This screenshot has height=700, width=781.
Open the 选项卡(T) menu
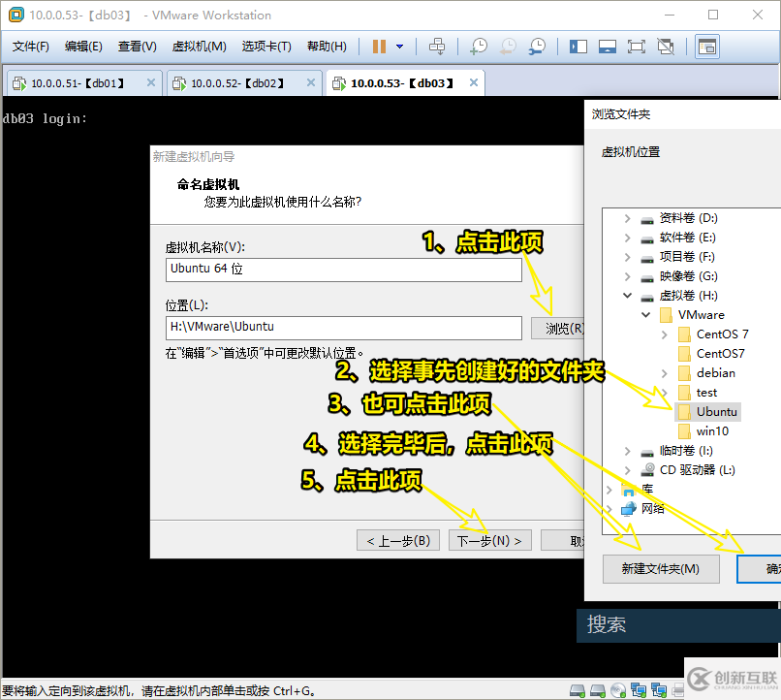(266, 47)
